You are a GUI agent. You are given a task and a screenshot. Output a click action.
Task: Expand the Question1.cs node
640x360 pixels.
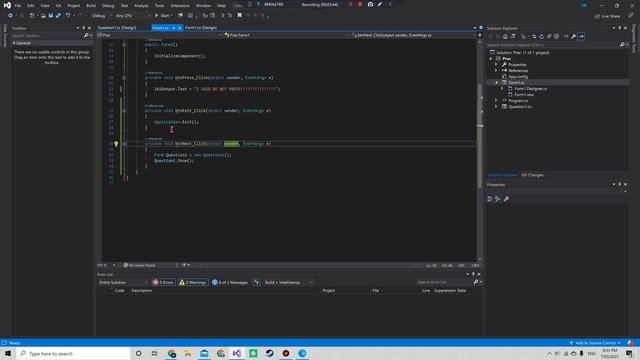point(496,107)
